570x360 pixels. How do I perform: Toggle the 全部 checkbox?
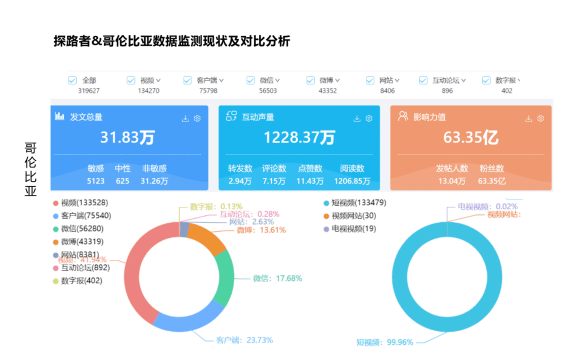pos(72,80)
